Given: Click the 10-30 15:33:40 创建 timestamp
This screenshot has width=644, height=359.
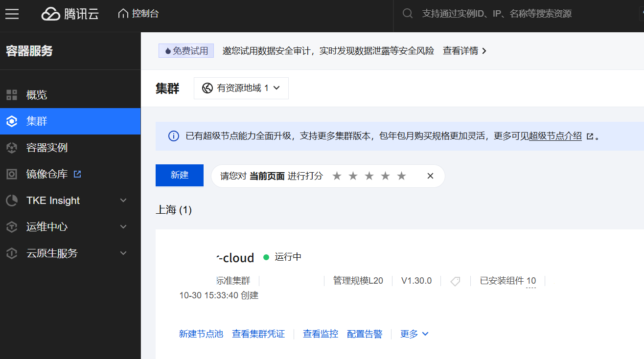Looking at the screenshot, I should (219, 295).
